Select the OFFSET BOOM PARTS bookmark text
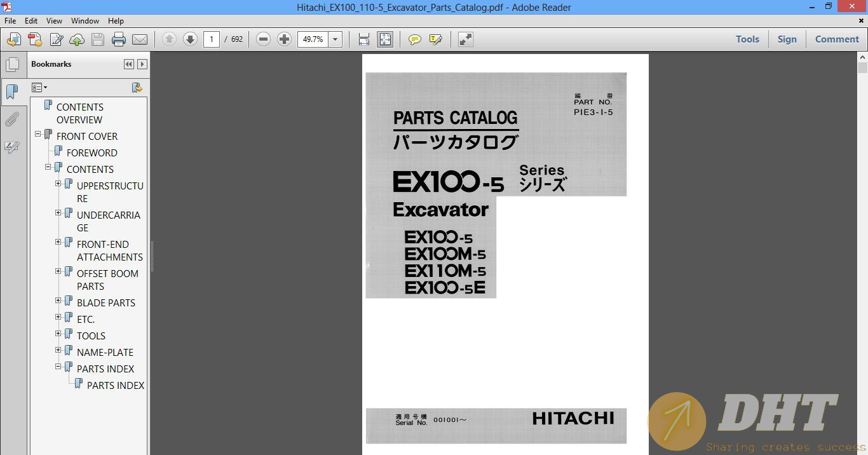The image size is (868, 455). (107, 280)
